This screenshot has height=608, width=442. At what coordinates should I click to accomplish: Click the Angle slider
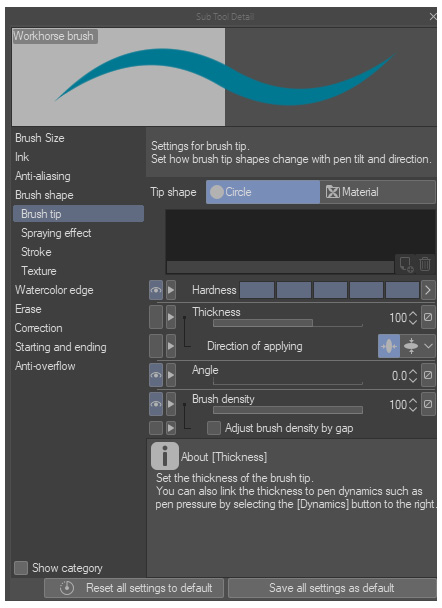point(288,382)
